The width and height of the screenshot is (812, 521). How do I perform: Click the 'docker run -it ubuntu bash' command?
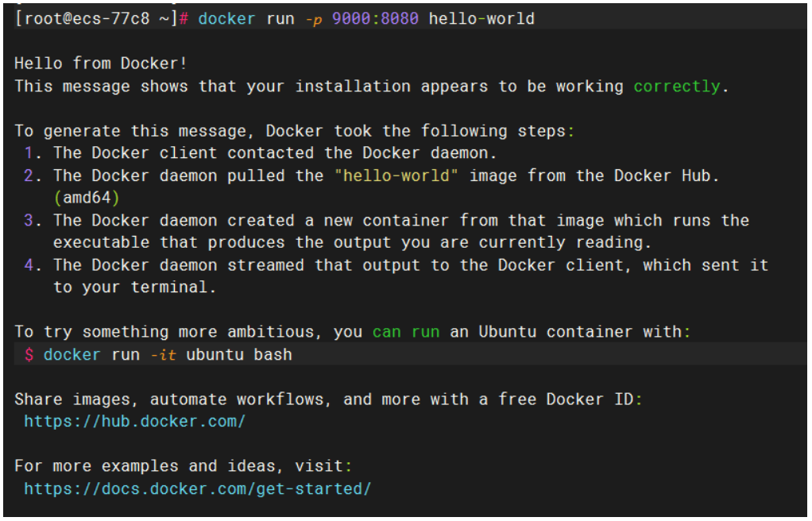(x=168, y=355)
